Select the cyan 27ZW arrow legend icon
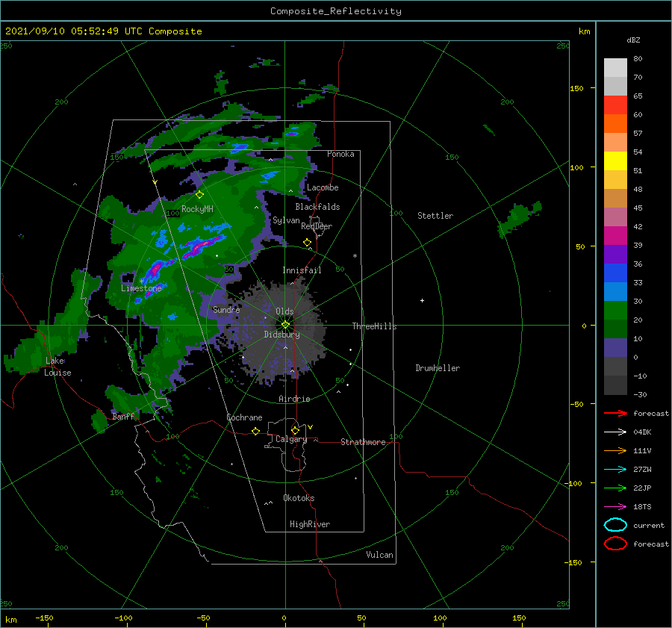Viewport: 672px width, 628px height. click(x=615, y=470)
